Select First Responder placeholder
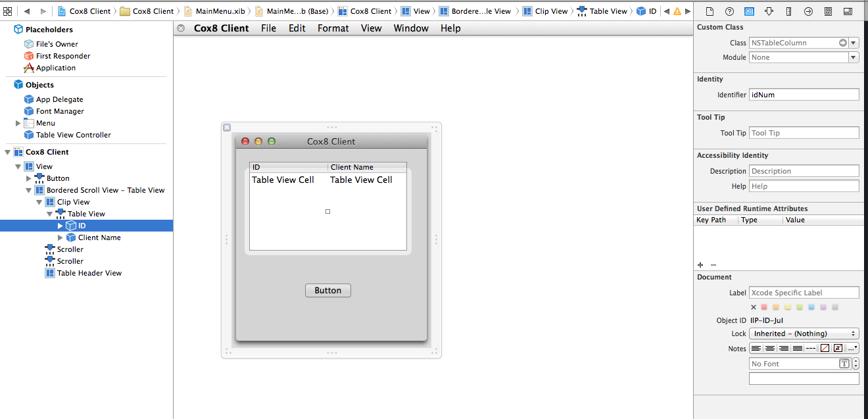The height and width of the screenshot is (419, 868). (x=57, y=56)
